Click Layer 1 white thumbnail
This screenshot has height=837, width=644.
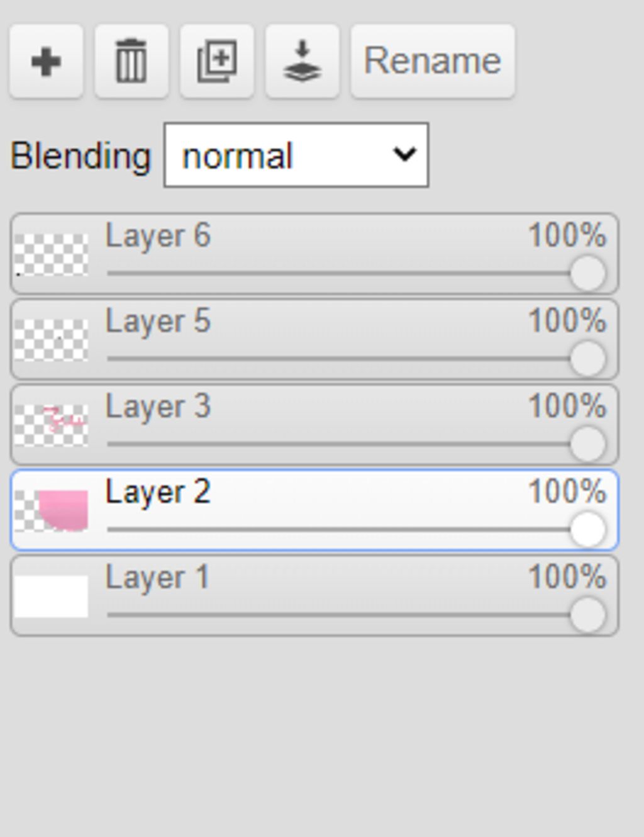(x=51, y=597)
